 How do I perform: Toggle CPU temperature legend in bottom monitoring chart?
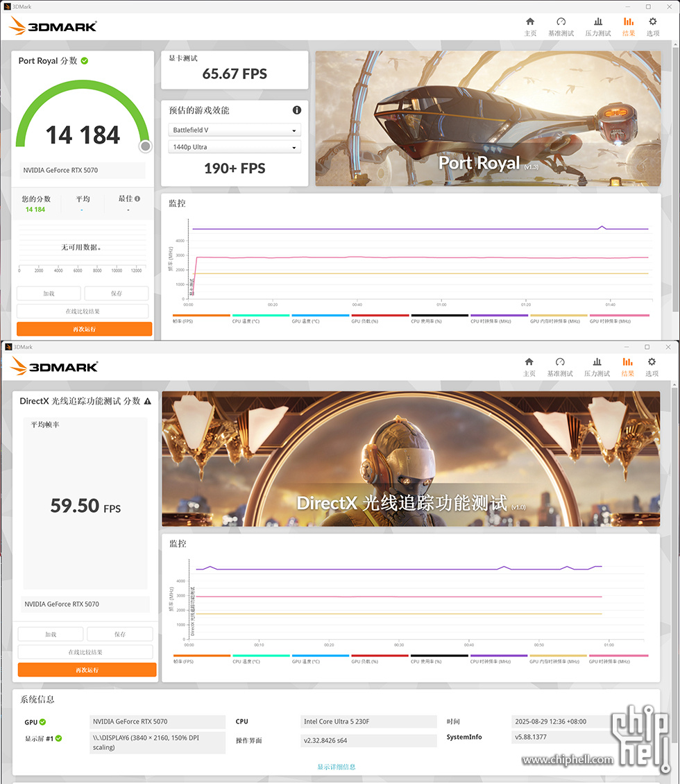(x=261, y=658)
